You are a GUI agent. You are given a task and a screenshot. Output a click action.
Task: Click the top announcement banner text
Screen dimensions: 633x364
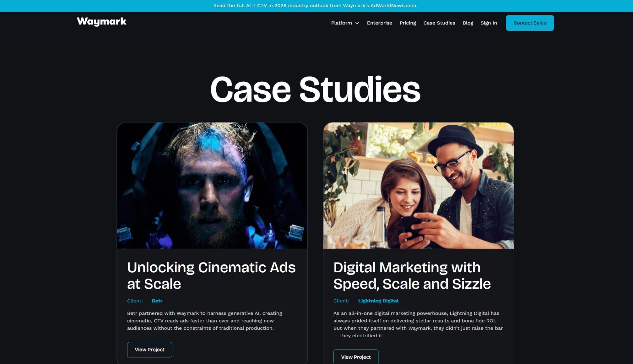(x=315, y=6)
